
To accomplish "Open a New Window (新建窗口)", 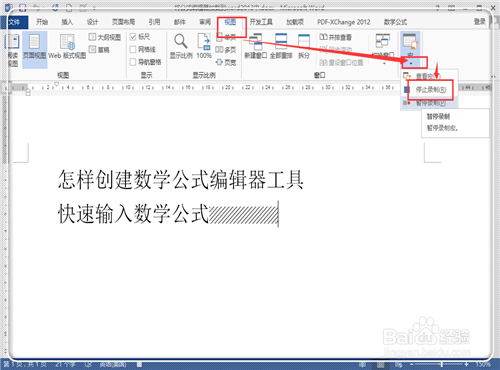I will pyautogui.click(x=256, y=47).
